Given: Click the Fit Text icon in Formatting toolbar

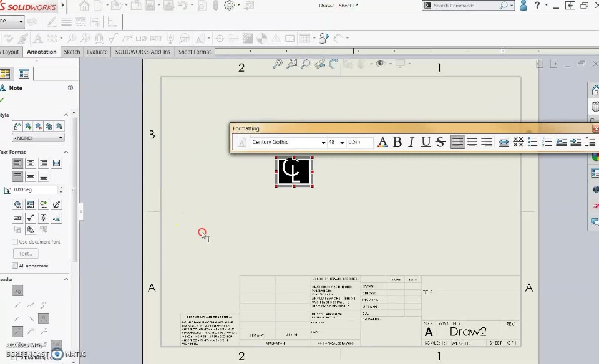Looking at the screenshot, I should click(504, 142).
